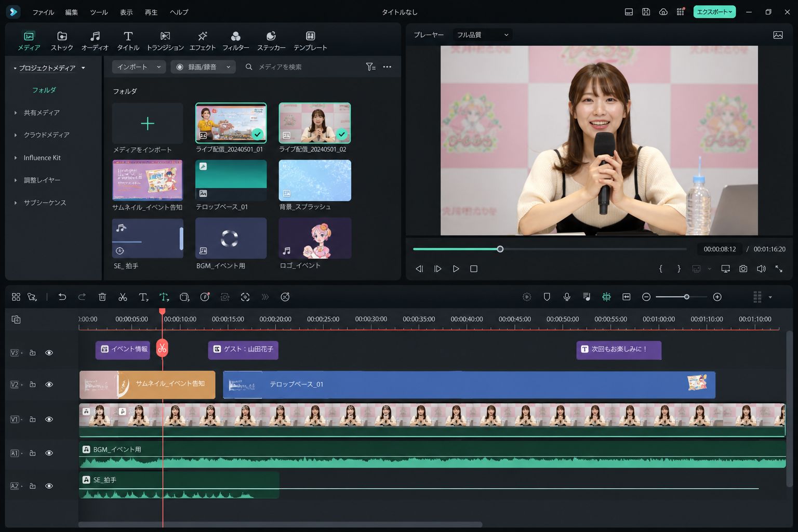Expand the クラウドメディア tree item
This screenshot has height=532, width=798.
(x=16, y=135)
